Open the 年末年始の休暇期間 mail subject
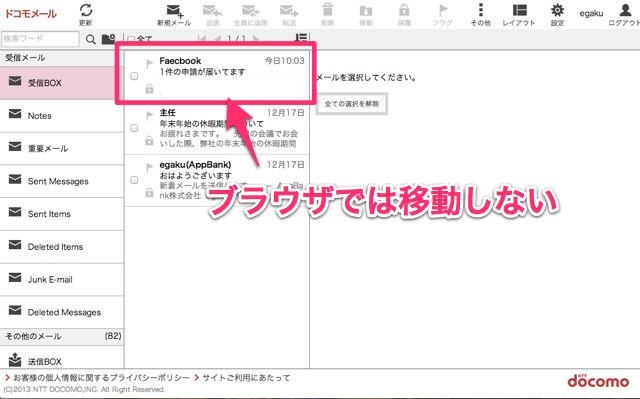This screenshot has height=399, width=640. pos(211,123)
